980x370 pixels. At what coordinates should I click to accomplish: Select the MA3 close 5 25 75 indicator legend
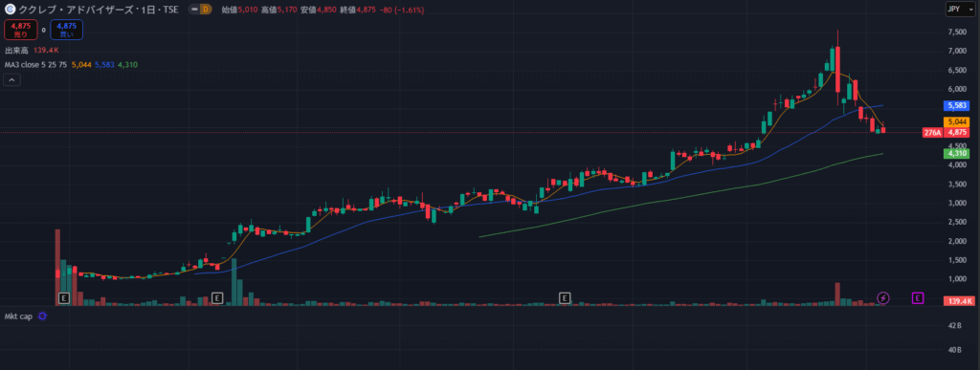click(36, 64)
